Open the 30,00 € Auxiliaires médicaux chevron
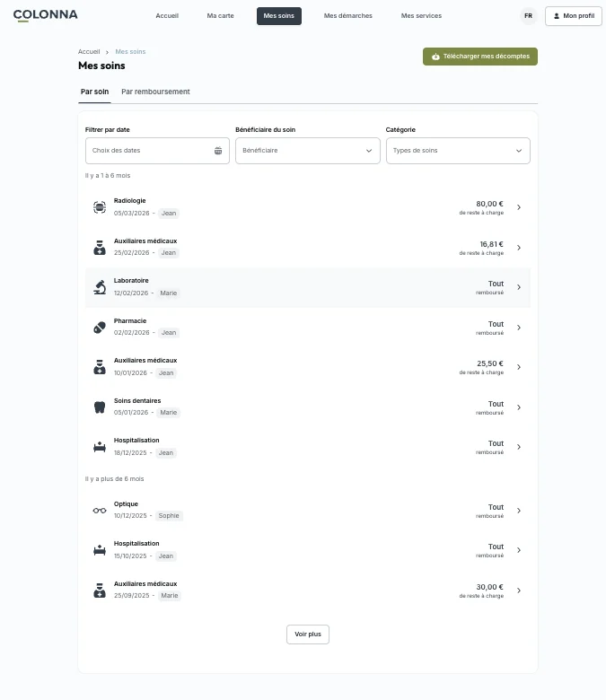 coord(519,591)
